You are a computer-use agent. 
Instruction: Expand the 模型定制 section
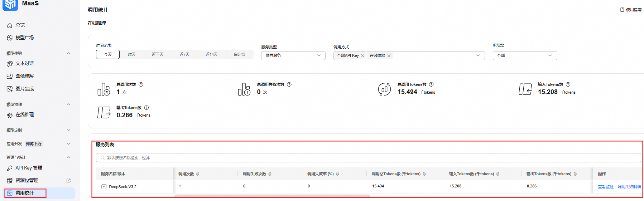68,130
